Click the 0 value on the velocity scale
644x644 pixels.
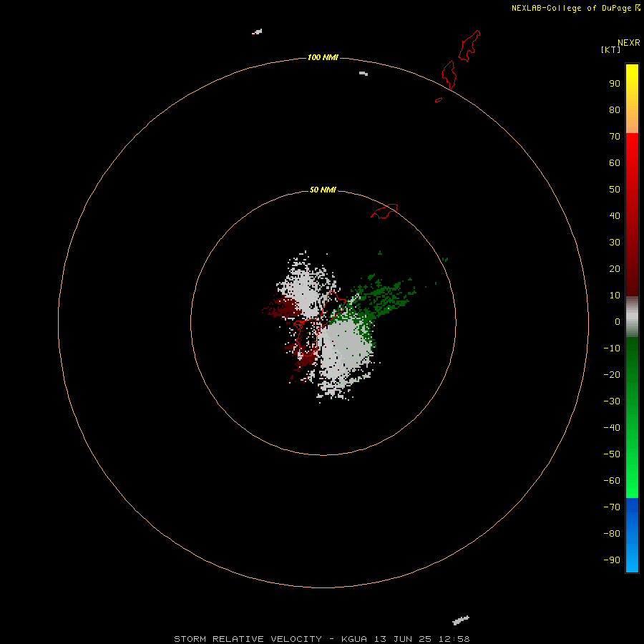pyautogui.click(x=618, y=321)
